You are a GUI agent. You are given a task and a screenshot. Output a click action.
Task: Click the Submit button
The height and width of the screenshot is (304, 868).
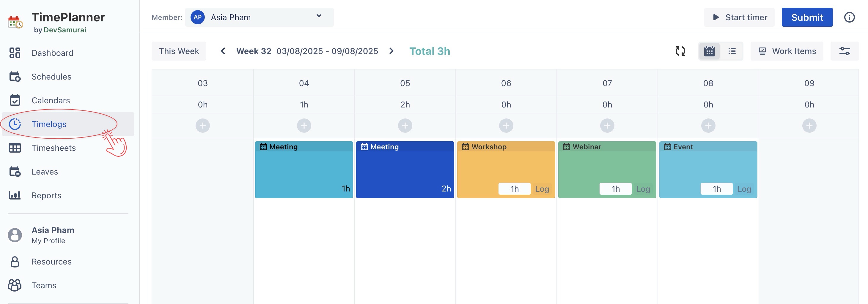(807, 18)
